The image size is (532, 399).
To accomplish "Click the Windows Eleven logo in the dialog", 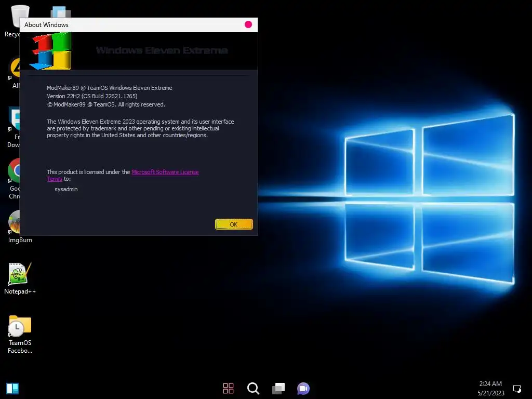I will pyautogui.click(x=51, y=51).
